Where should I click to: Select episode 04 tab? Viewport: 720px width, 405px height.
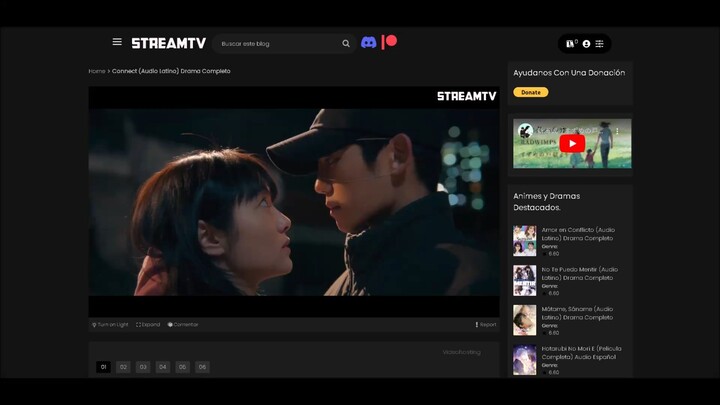click(x=163, y=367)
